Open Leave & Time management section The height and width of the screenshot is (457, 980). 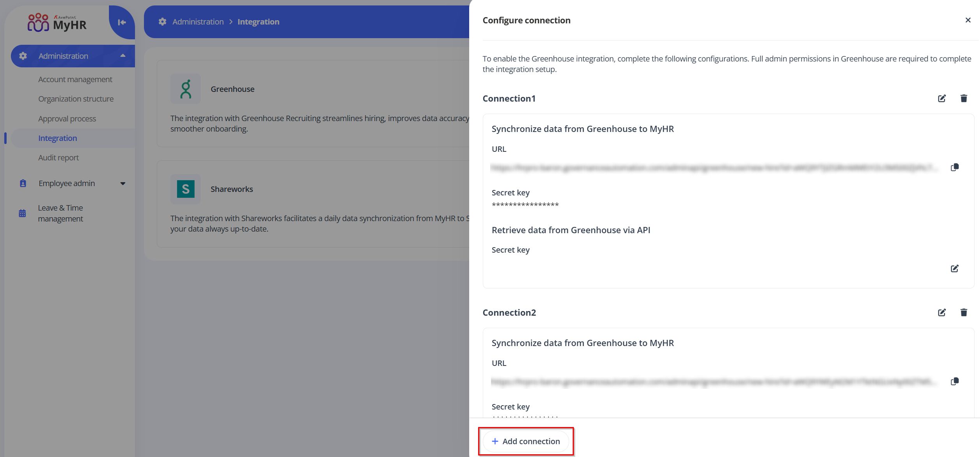pos(60,213)
